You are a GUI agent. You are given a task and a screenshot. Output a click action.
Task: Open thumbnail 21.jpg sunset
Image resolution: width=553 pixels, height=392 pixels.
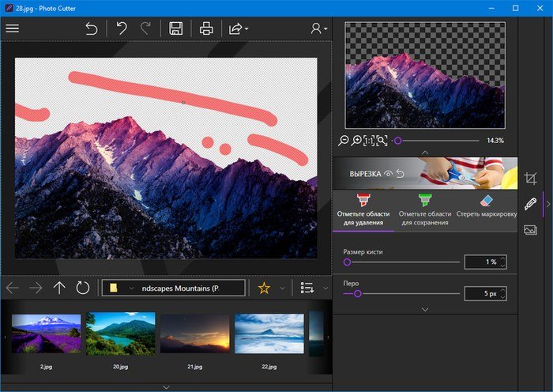click(194, 334)
